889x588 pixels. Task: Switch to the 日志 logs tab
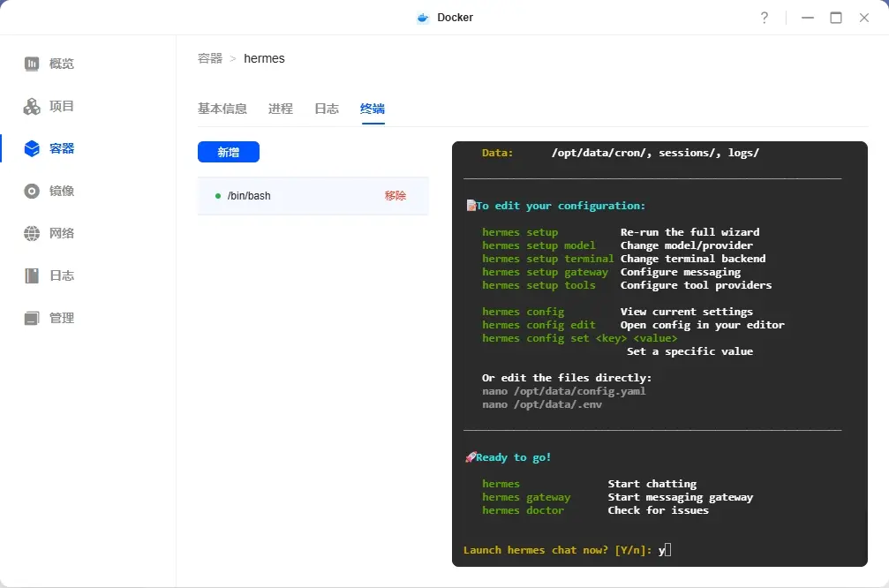point(327,109)
